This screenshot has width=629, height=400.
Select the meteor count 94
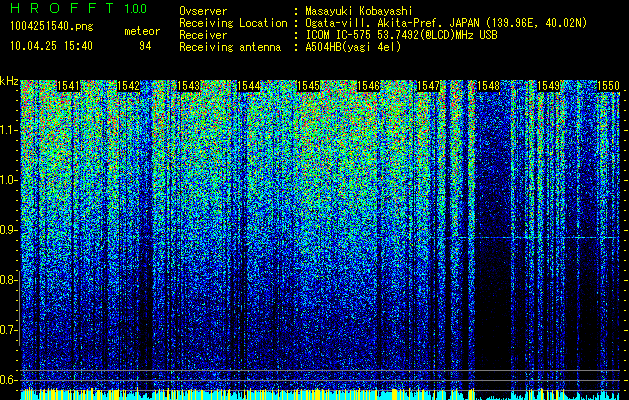(x=145, y=46)
